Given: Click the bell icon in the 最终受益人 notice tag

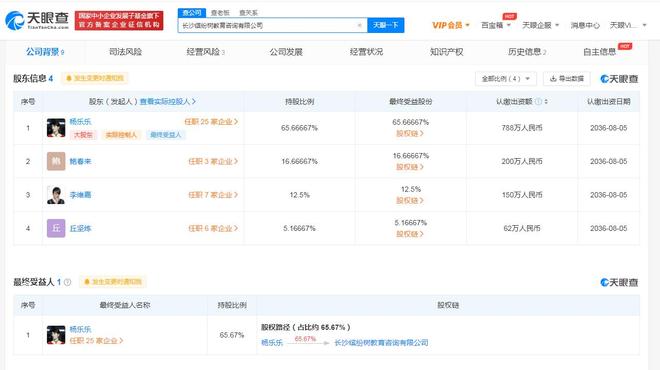Looking at the screenshot, I should pos(87,282).
